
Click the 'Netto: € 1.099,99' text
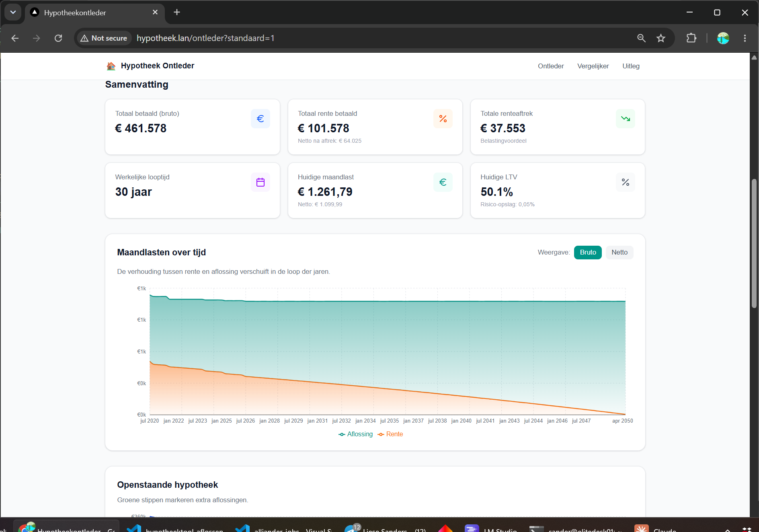tap(320, 204)
